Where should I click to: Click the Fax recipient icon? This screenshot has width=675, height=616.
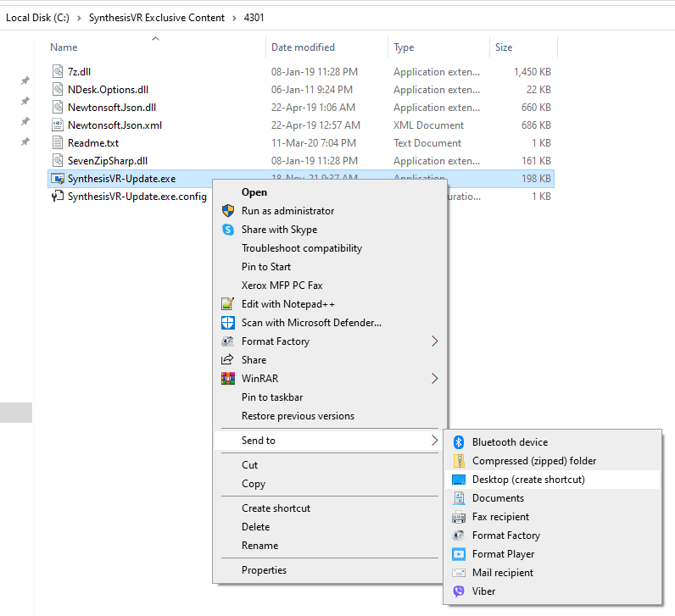tap(459, 517)
